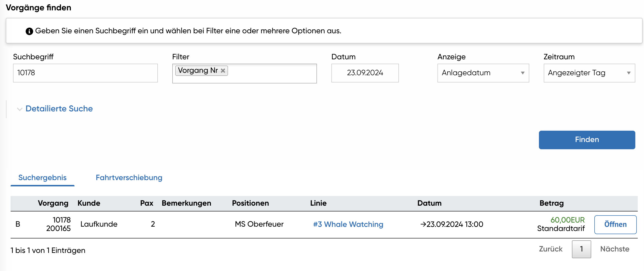Sort by the Pax column header
Viewport: 644px width, 271px height.
pos(147,203)
